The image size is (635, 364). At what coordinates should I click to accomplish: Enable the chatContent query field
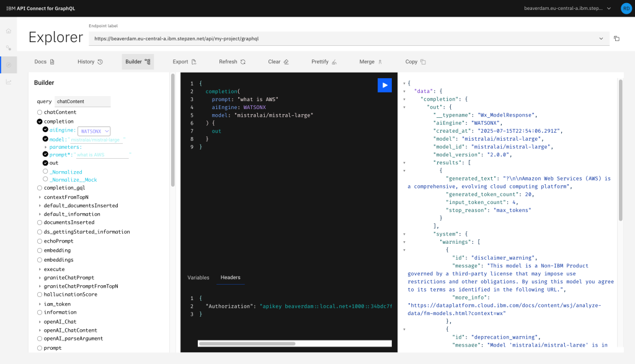click(x=40, y=112)
